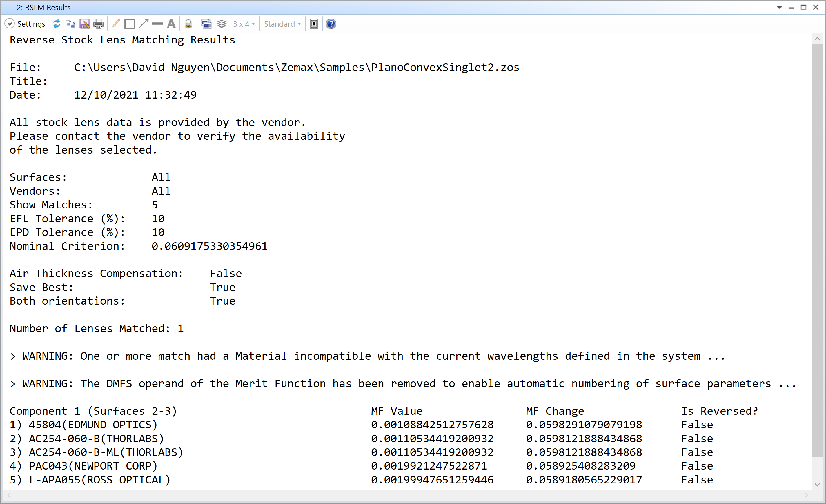Click the Nominal Criterion value 0.0609175330354961

point(210,246)
